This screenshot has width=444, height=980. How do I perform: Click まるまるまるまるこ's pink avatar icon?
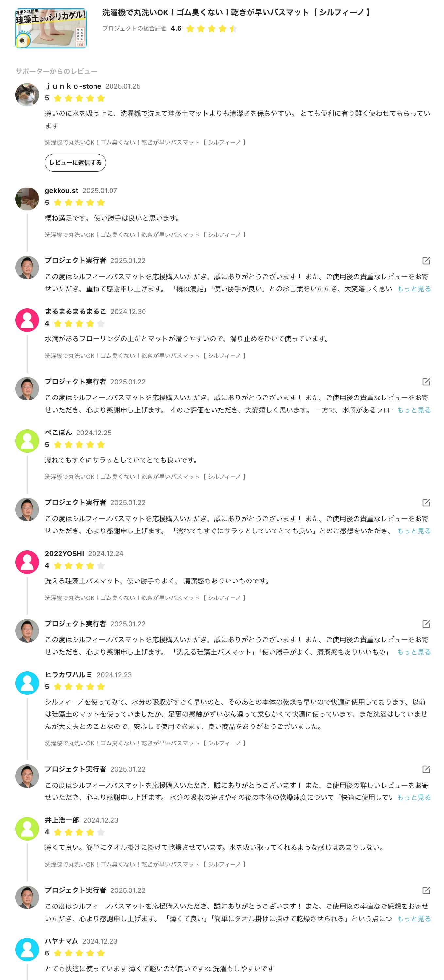tap(27, 320)
